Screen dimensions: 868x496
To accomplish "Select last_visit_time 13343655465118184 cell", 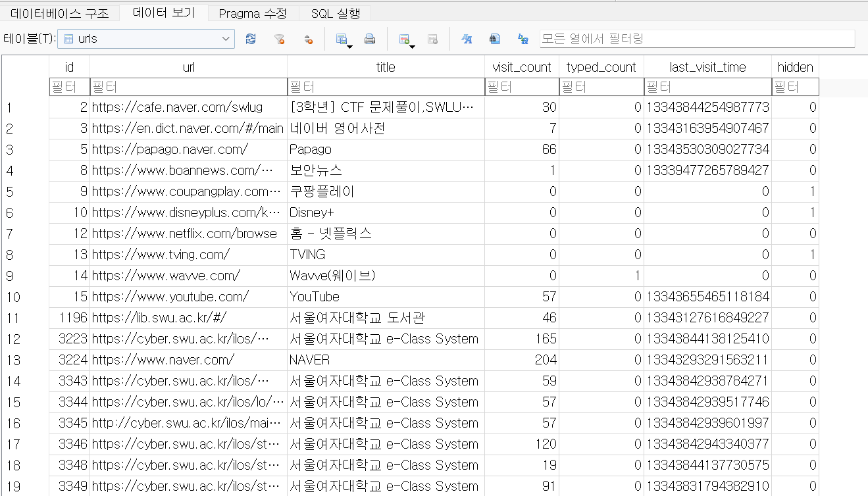I will (x=707, y=297).
